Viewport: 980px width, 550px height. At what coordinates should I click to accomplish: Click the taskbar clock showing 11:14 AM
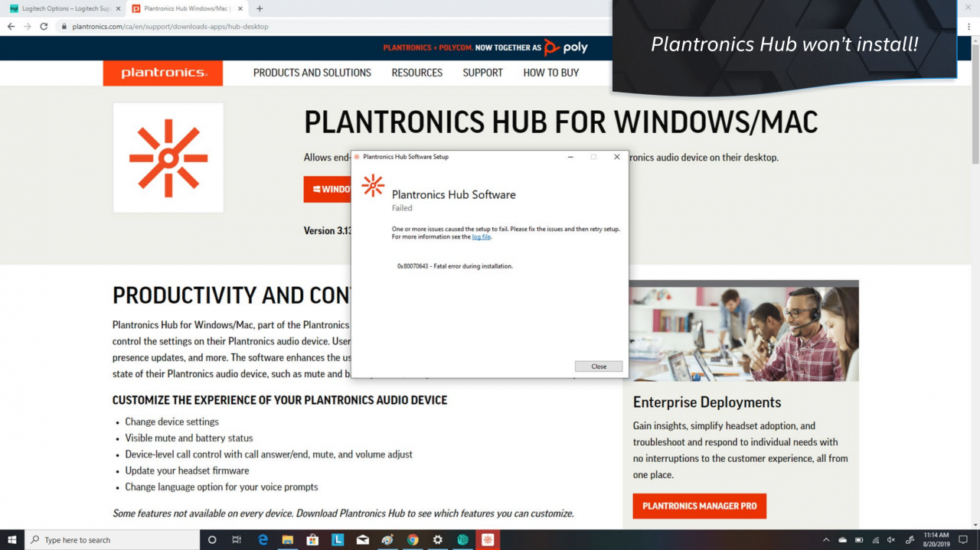(936, 539)
